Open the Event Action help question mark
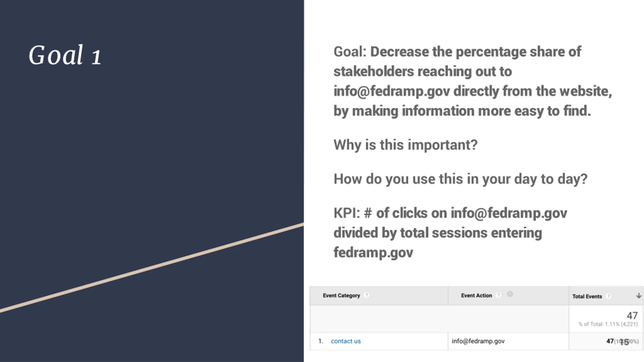Screen dimensions: 644x362 498,295
